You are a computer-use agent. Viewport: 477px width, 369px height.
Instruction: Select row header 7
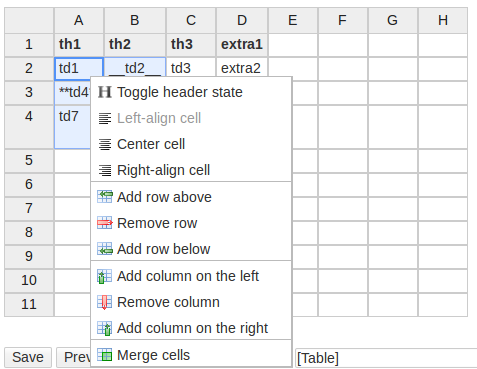pos(29,209)
